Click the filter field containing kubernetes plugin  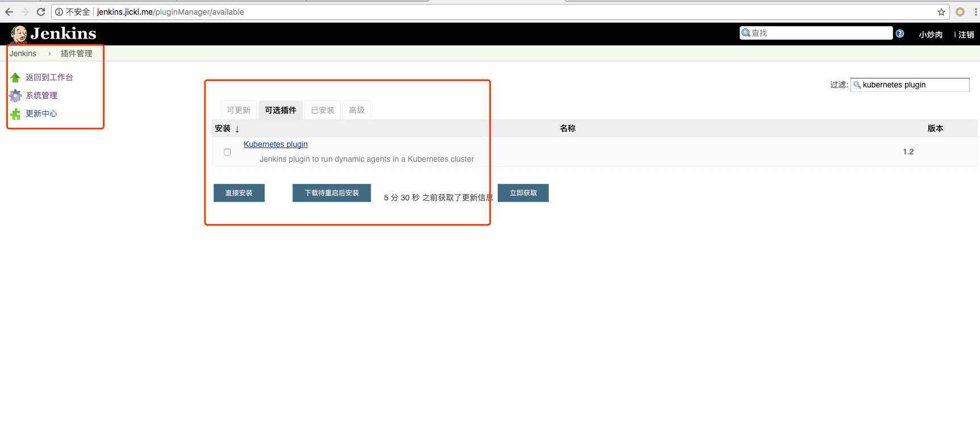[x=910, y=85]
